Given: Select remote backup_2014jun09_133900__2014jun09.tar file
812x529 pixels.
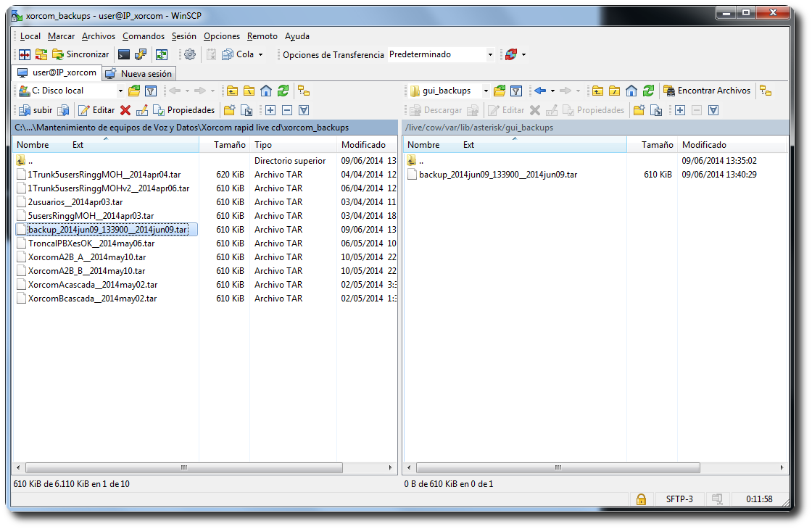Looking at the screenshot, I should point(497,175).
